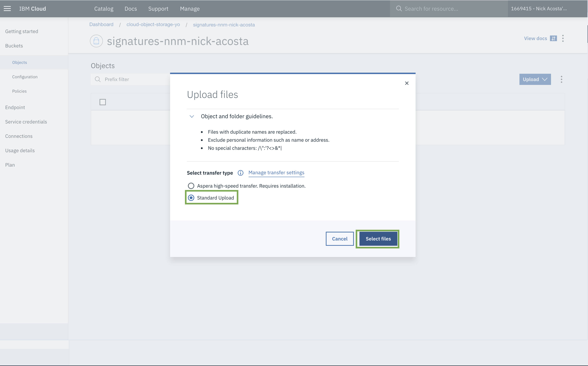Open the page header kebab menu
The image size is (588, 366).
pos(563,39)
